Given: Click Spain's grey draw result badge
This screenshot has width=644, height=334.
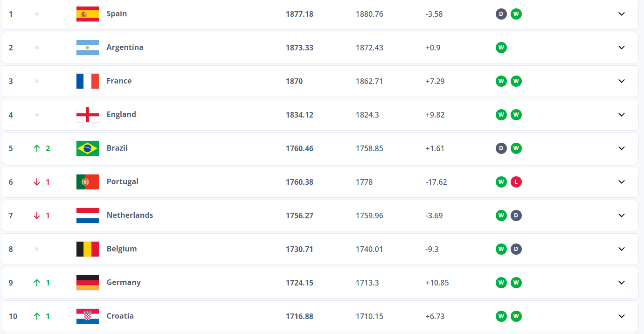Looking at the screenshot, I should 501,14.
